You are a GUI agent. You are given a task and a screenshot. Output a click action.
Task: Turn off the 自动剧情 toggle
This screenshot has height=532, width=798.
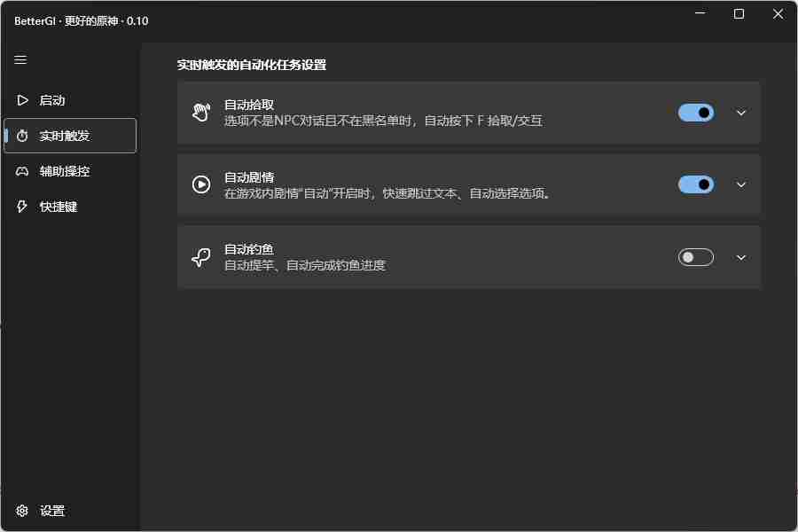pos(696,184)
